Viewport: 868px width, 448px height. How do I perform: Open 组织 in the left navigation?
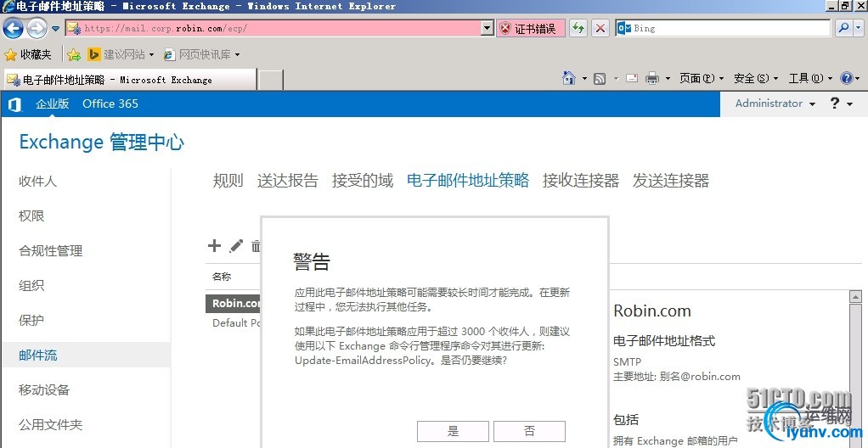31,285
